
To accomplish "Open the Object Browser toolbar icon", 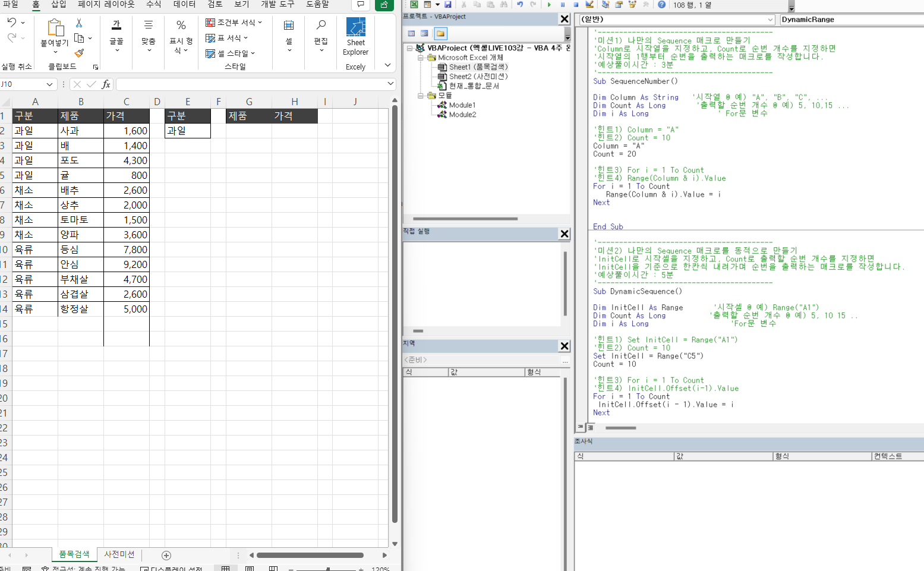I will coord(632,4).
